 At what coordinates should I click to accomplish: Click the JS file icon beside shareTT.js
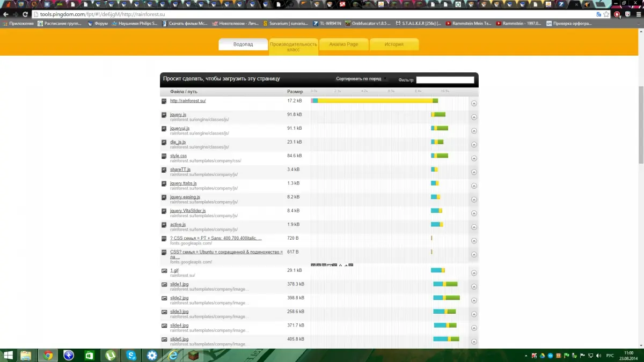pyautogui.click(x=164, y=170)
